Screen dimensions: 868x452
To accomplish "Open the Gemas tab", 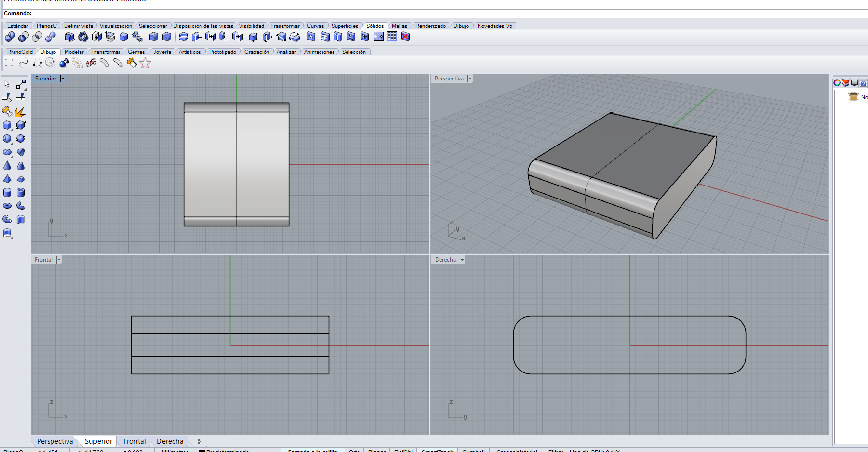I will (x=136, y=52).
